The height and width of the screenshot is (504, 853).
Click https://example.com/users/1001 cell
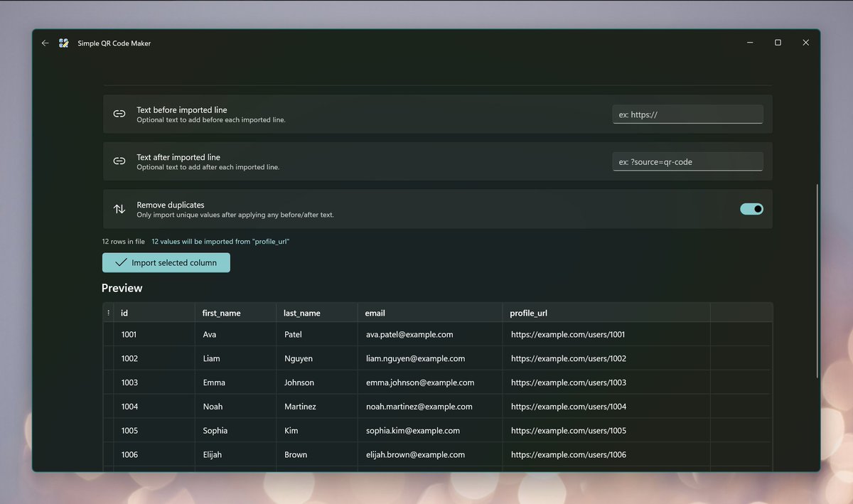pos(606,334)
